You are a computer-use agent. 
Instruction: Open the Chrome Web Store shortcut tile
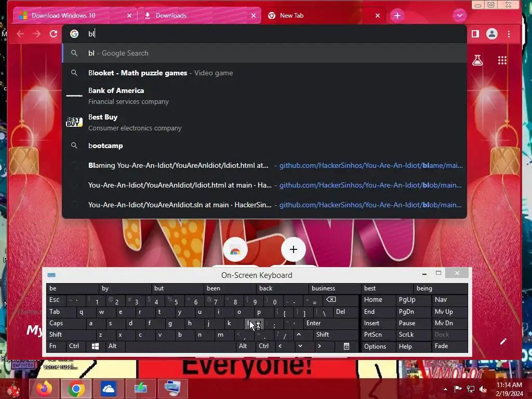point(235,250)
